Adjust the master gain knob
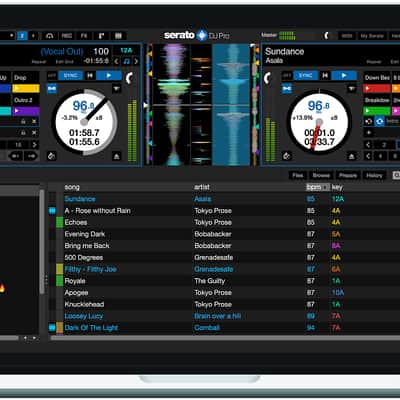The height and width of the screenshot is (400, 400). click(327, 35)
